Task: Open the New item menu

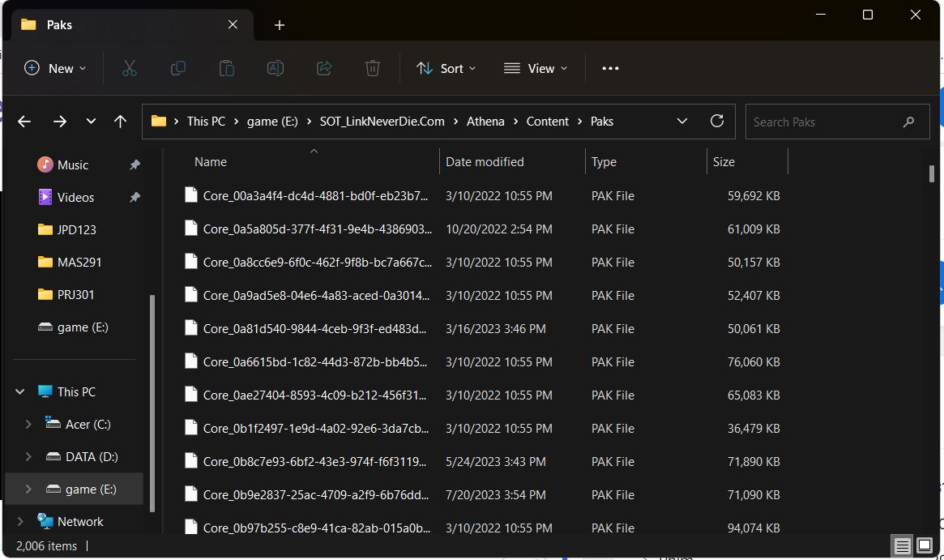Action: (54, 68)
